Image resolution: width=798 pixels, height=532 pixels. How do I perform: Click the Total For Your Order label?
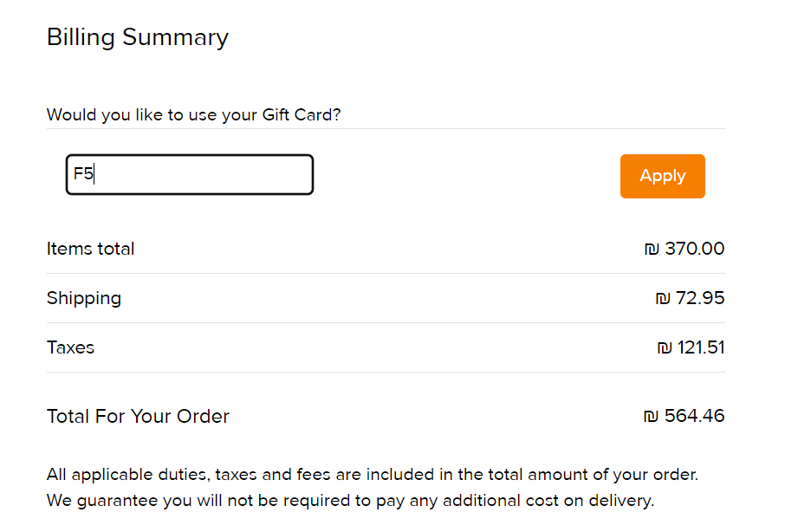[137, 417]
